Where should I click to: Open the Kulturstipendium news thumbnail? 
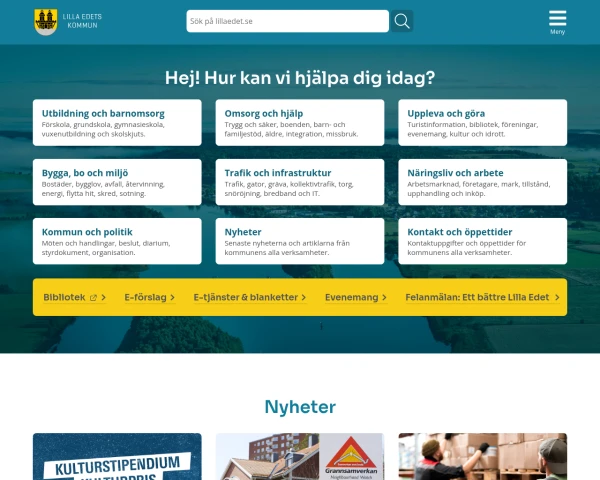point(117,457)
